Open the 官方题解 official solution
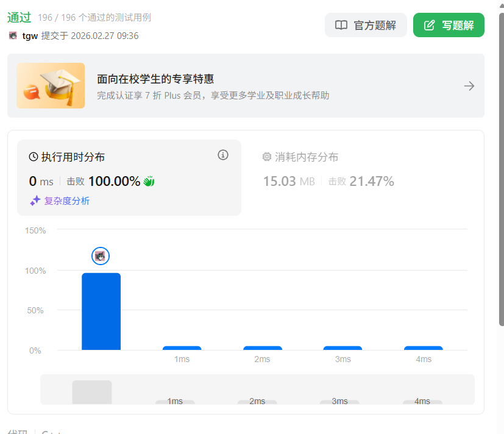The image size is (504, 434). pos(366,25)
